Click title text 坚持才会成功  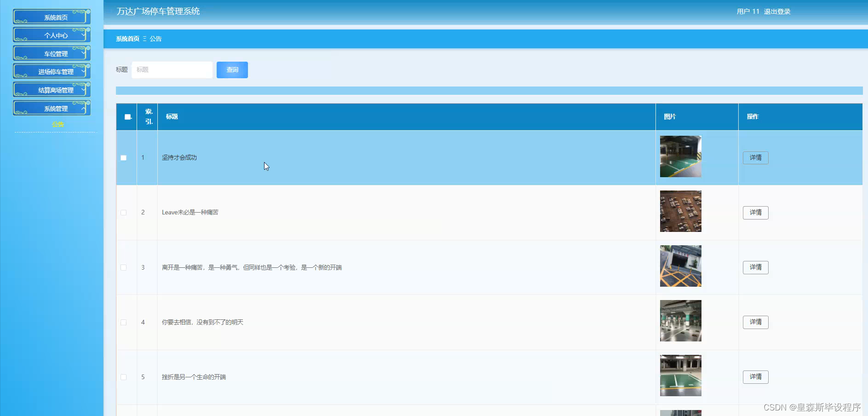(x=179, y=157)
